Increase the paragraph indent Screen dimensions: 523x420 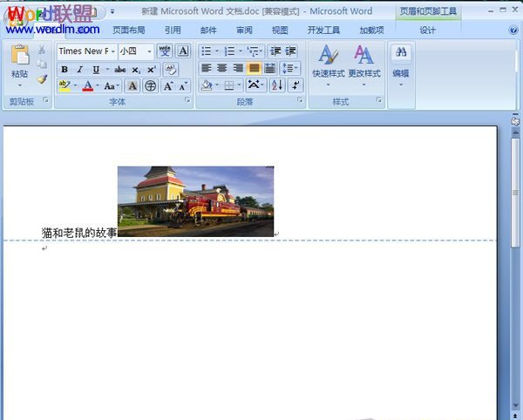click(290, 51)
